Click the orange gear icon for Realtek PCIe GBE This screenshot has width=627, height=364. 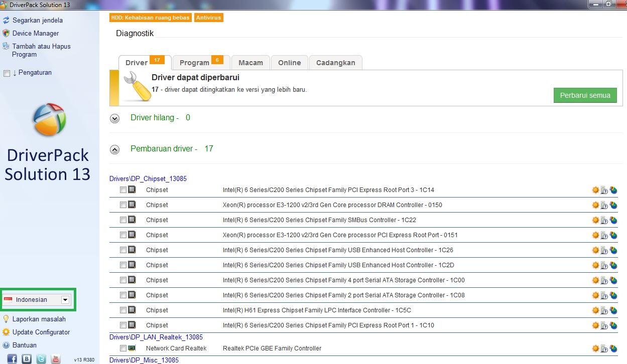[596, 348]
